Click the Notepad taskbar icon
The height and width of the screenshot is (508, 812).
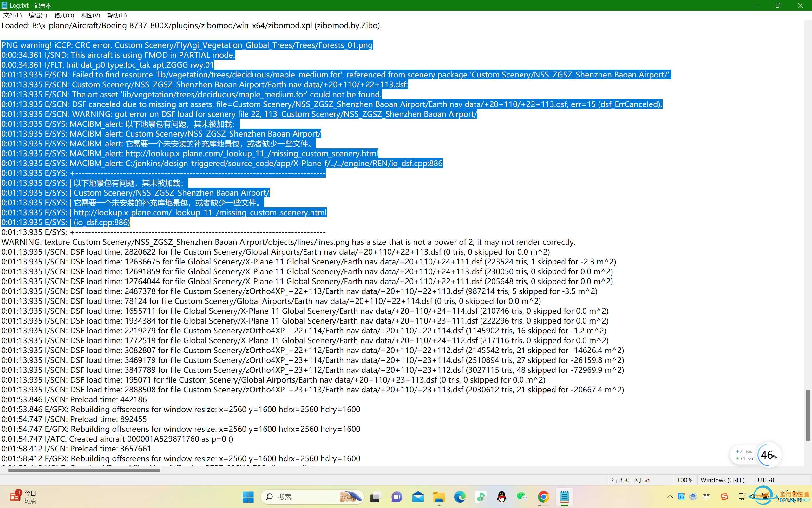[x=564, y=497]
